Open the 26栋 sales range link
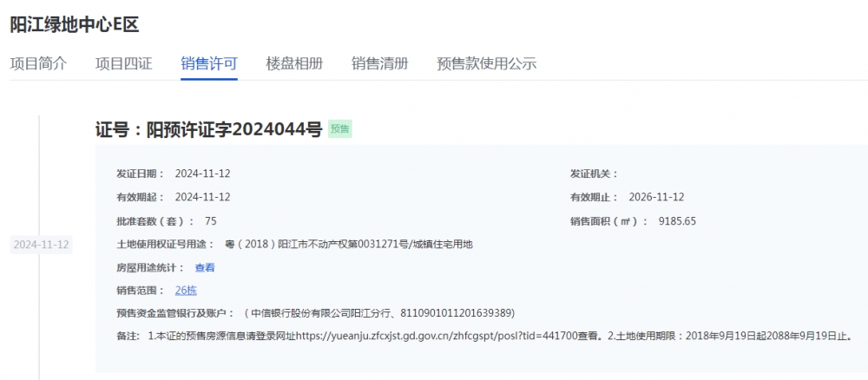868x380 pixels. 186,291
